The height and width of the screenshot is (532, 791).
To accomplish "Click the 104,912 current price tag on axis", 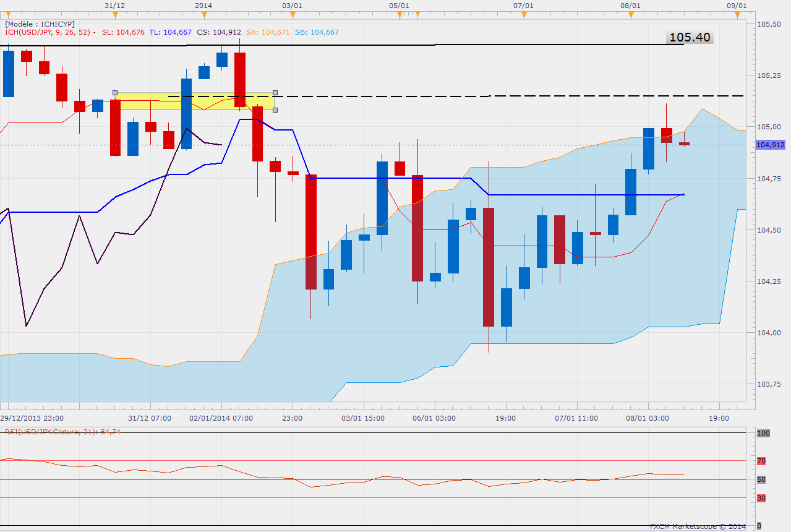I will pos(770,145).
